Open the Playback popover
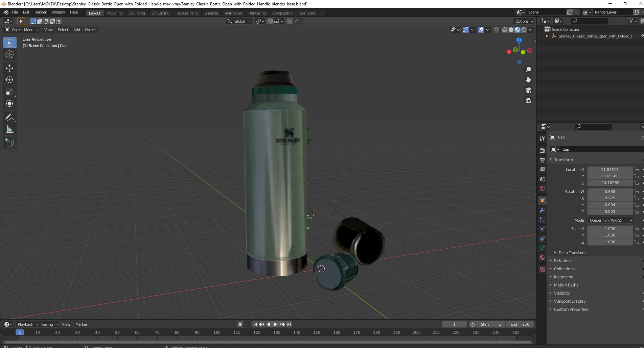This screenshot has height=348, width=644. 27,324
